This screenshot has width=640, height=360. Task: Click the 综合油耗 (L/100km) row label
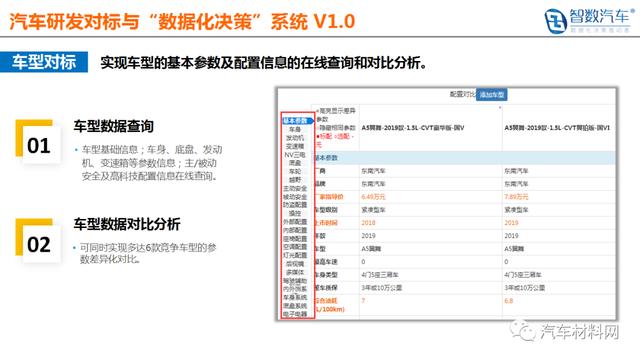point(329,305)
